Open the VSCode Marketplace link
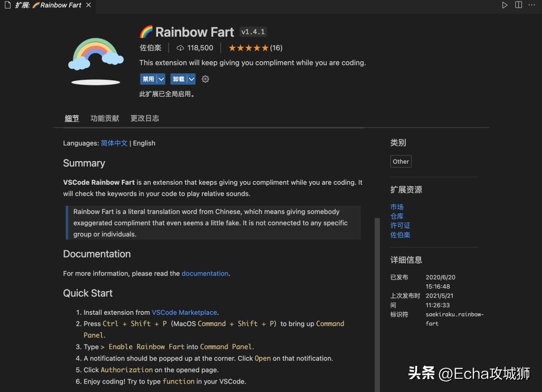 pyautogui.click(x=184, y=312)
